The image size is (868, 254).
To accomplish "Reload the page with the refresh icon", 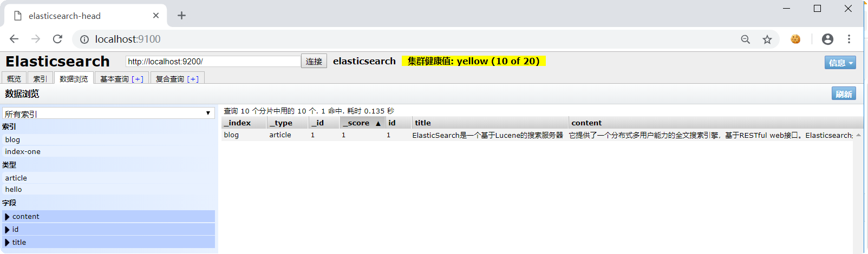I will 57,39.
